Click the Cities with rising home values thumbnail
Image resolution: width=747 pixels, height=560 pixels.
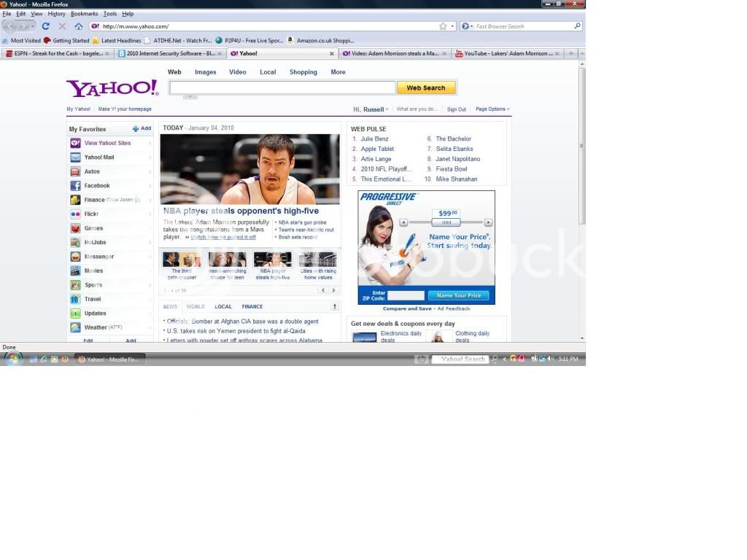click(x=318, y=260)
